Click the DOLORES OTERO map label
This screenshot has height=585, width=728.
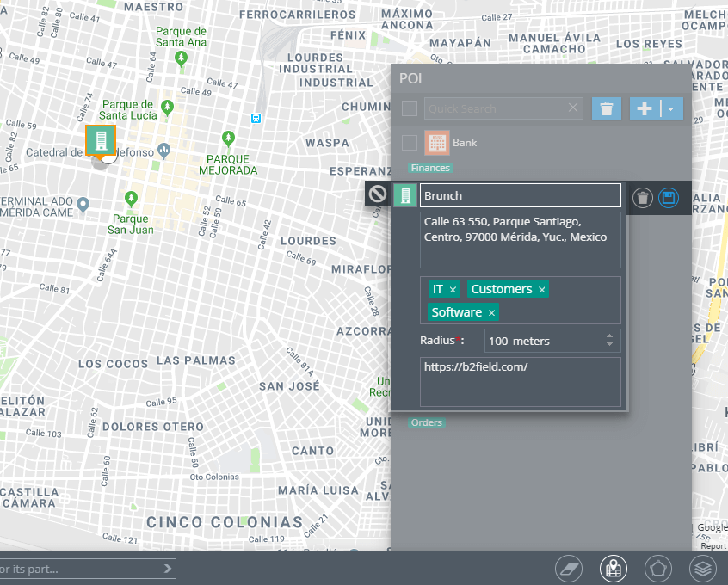coord(153,427)
